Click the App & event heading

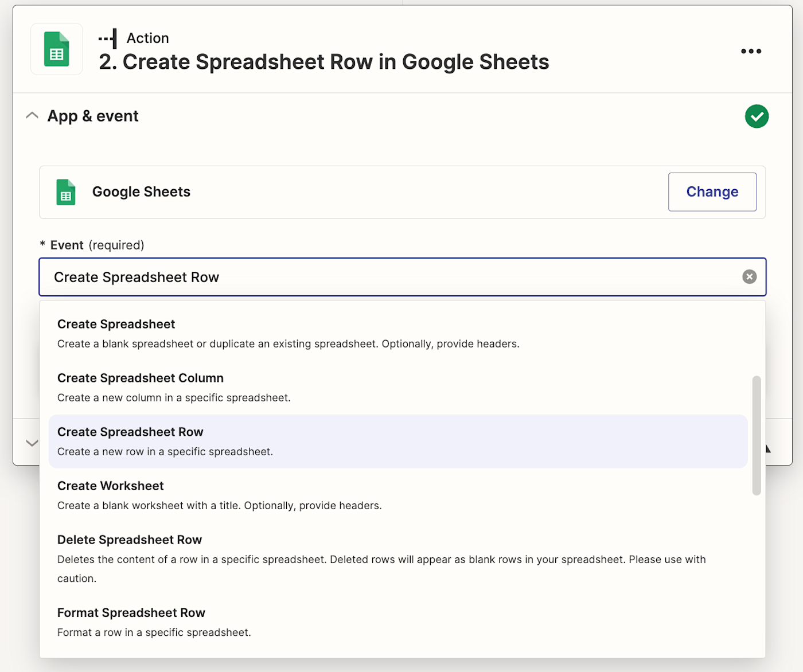[x=93, y=116]
